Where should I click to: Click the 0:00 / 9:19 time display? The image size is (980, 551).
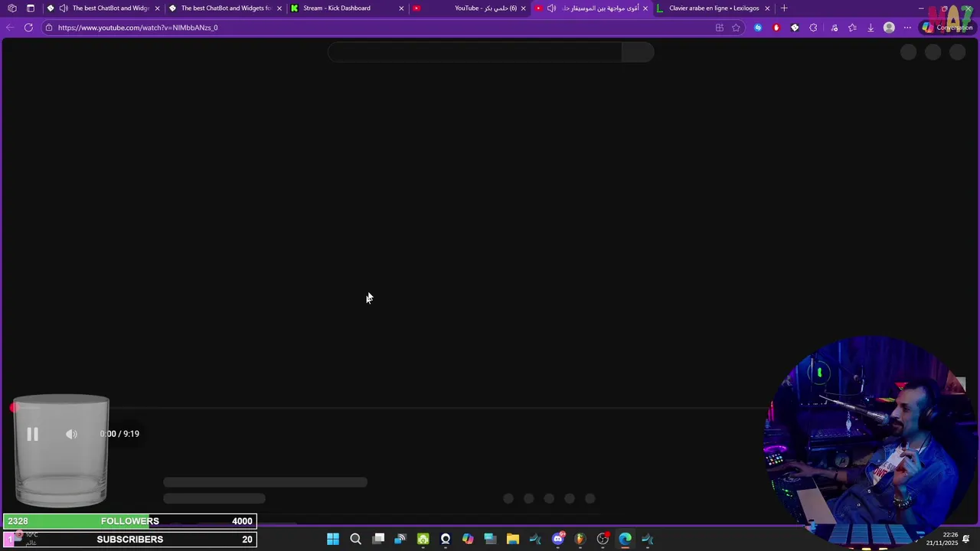click(x=119, y=434)
